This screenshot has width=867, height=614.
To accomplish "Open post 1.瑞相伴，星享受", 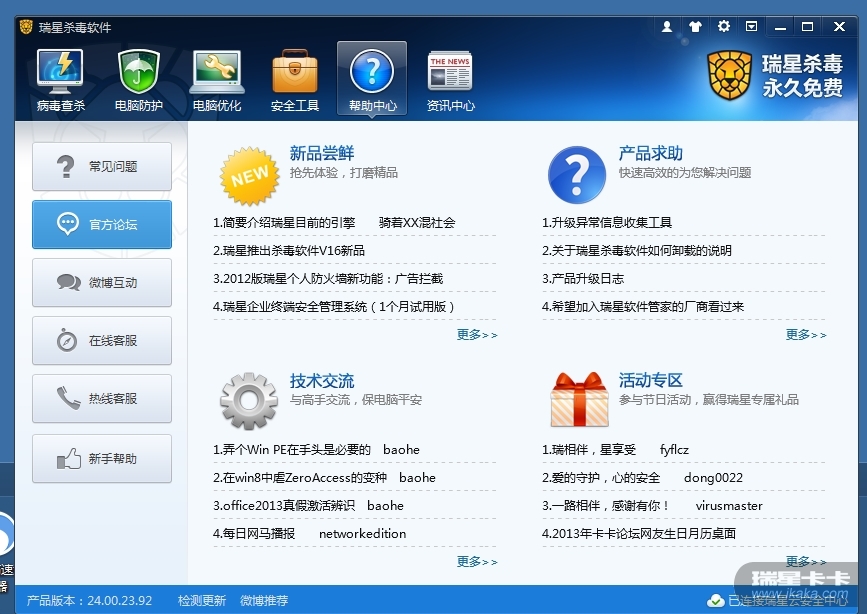I will click(589, 450).
